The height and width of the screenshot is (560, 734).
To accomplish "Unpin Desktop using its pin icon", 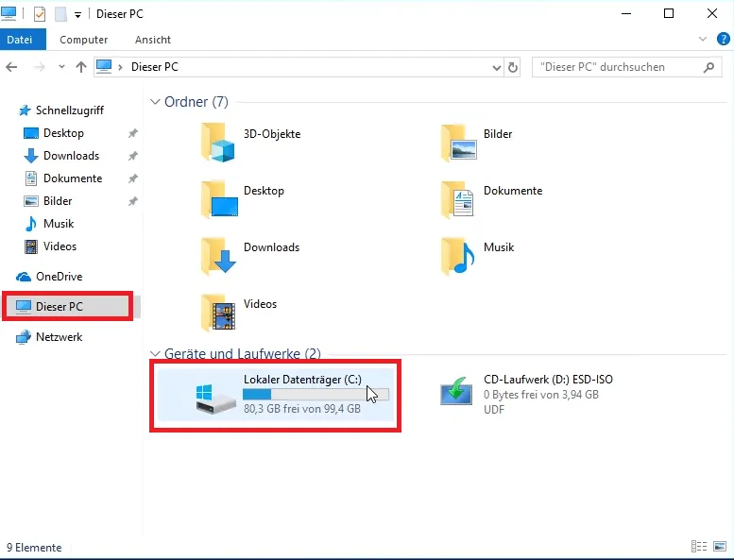I will (x=133, y=133).
